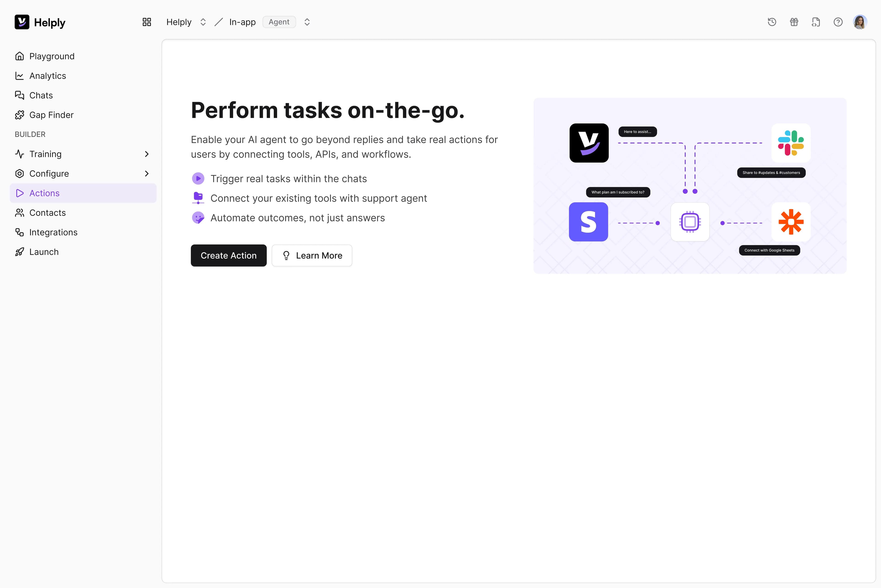The image size is (881, 588).
Task: Click the Integrations sidebar icon
Action: 20,232
